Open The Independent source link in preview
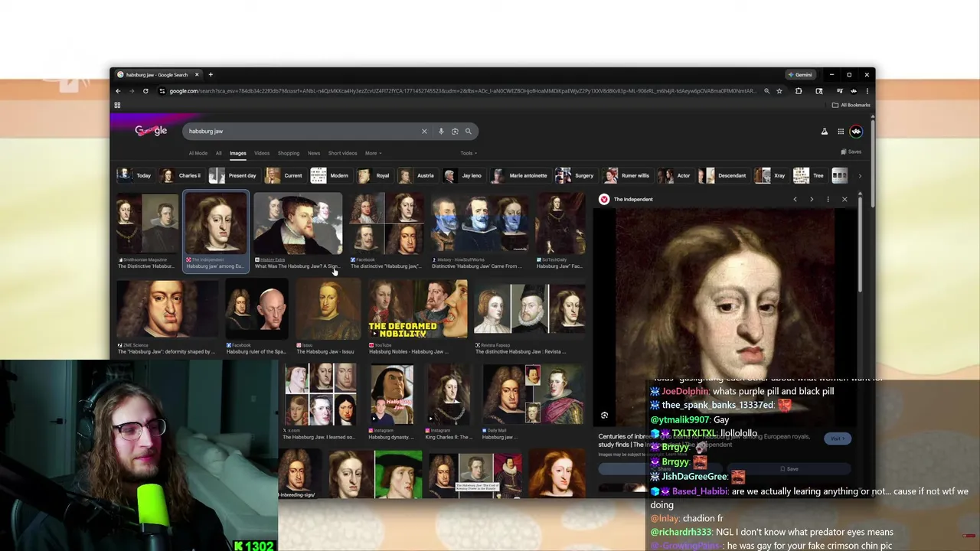The width and height of the screenshot is (980, 551). point(626,199)
